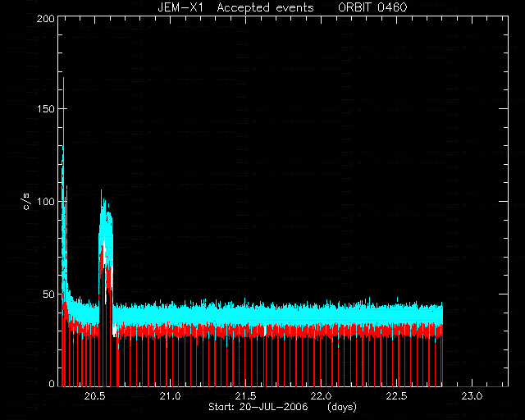Viewport: 525px width, 420px height.
Task: Click the x-axis tick label 23.0
Action: [x=472, y=396]
